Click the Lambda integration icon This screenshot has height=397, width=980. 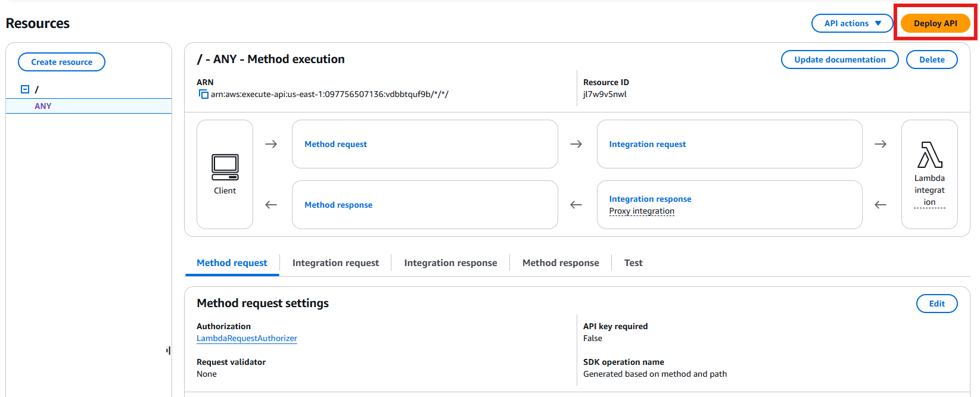pyautogui.click(x=929, y=155)
